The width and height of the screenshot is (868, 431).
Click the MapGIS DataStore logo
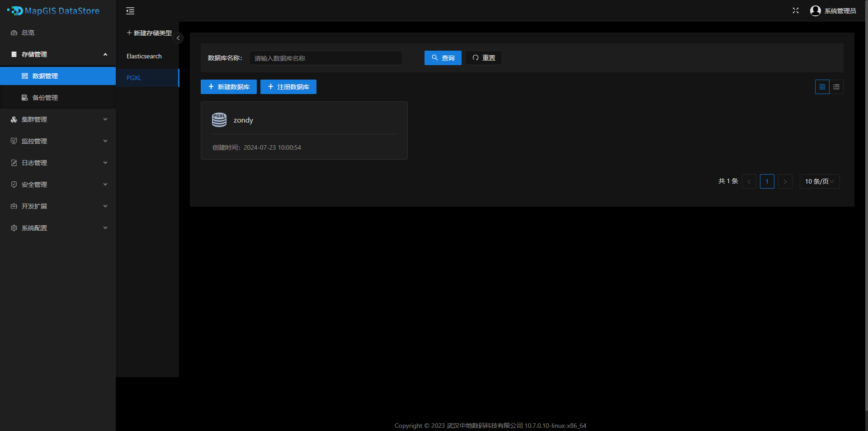point(53,11)
